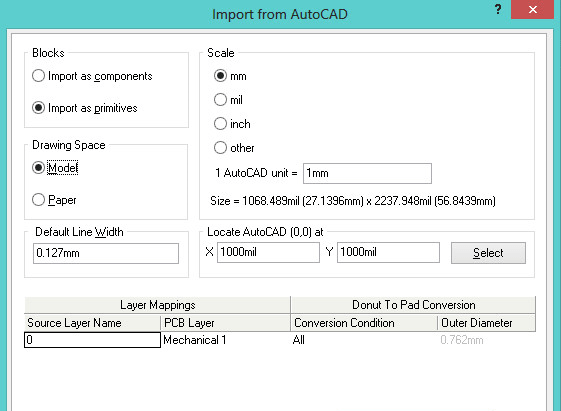Click Source Layer Name column header
Viewport: 561px width, 411px height.
(92, 323)
